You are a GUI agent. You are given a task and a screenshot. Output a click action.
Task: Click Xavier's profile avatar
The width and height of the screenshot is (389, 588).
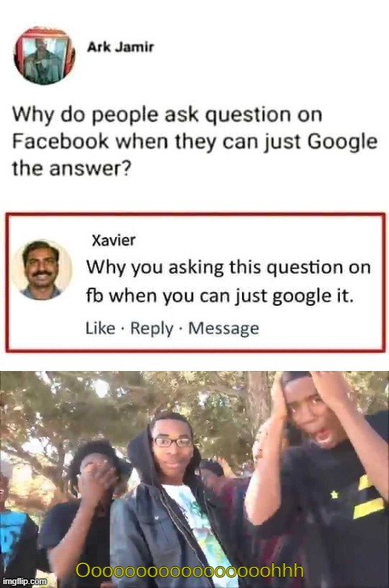coord(42,270)
